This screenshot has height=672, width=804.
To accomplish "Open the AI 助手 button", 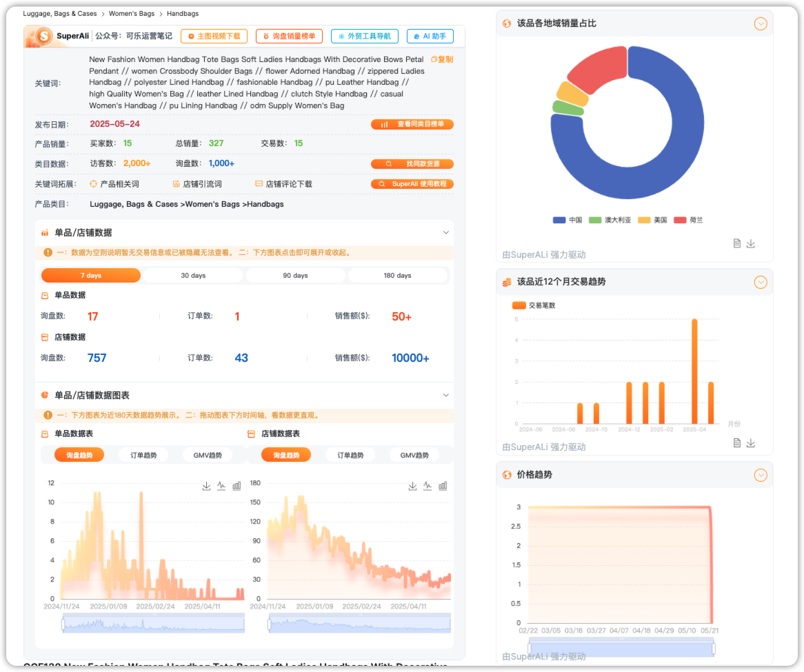I will [430, 37].
